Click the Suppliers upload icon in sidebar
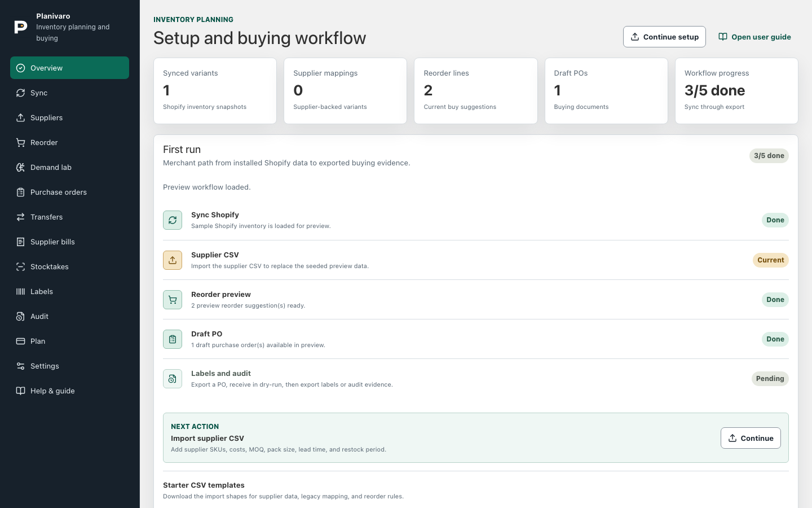Screen dimensions: 812x508 pos(21,117)
